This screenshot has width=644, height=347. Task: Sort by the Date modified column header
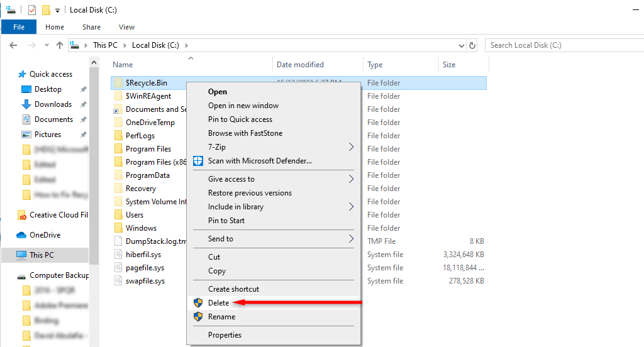click(x=300, y=65)
